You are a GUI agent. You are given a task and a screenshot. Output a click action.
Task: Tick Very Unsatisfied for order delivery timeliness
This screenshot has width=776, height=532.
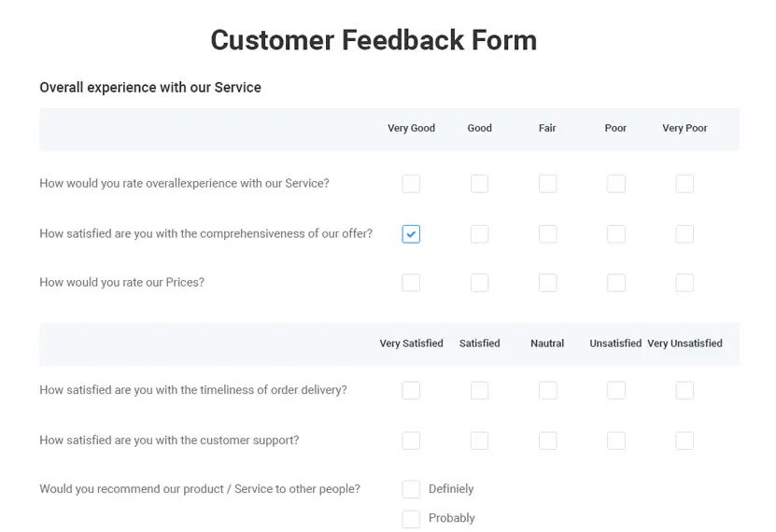pos(684,390)
